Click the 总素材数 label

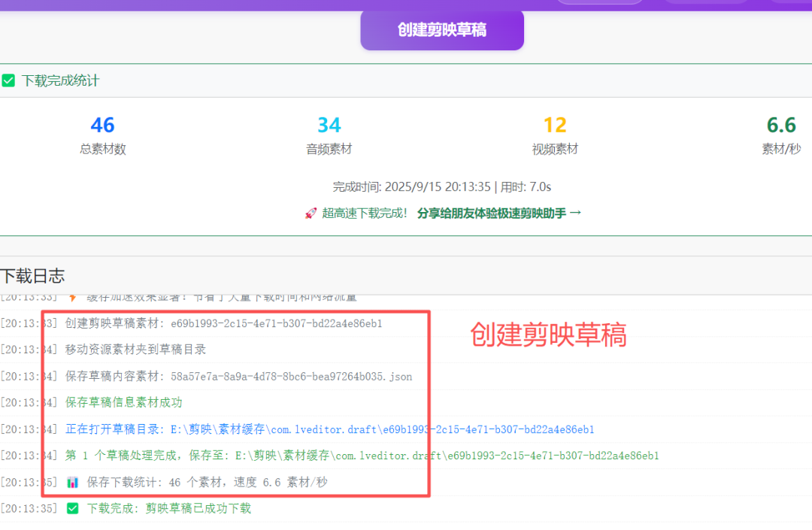[102, 149]
